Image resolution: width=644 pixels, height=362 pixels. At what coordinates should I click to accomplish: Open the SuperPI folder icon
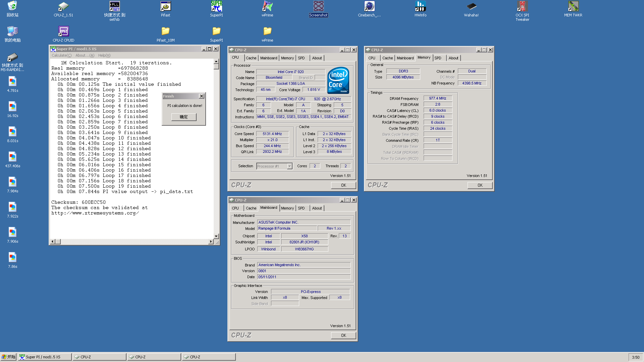(x=216, y=34)
